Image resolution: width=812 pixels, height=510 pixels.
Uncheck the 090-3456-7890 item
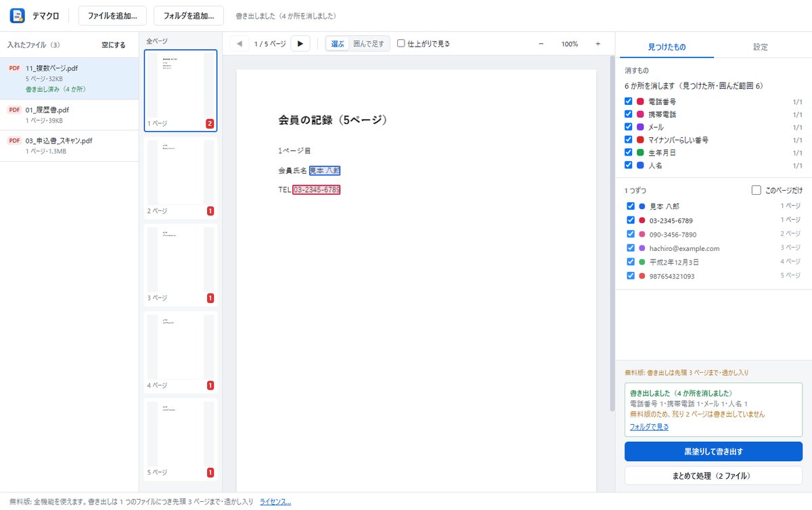(631, 234)
